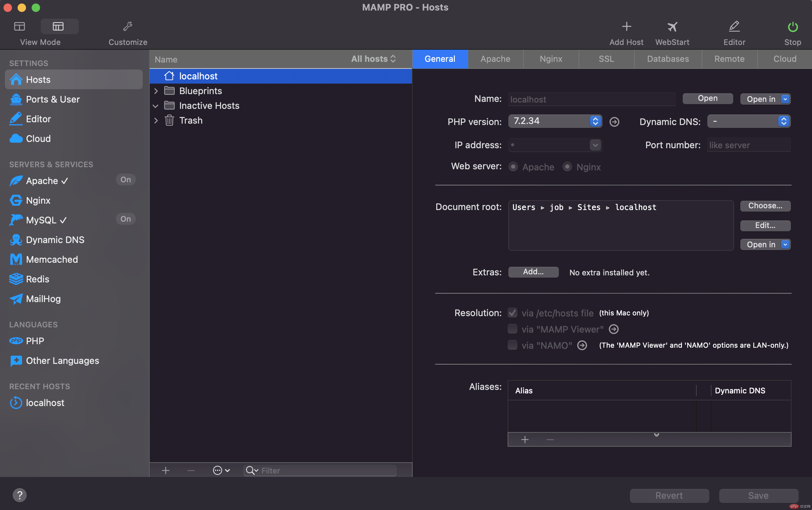Open WebStart airplane icon

tap(672, 26)
